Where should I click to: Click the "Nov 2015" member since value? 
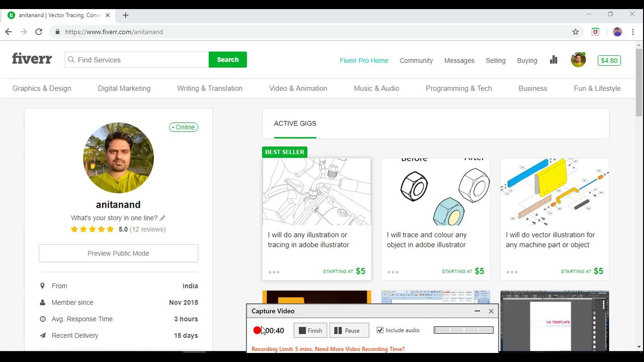184,303
